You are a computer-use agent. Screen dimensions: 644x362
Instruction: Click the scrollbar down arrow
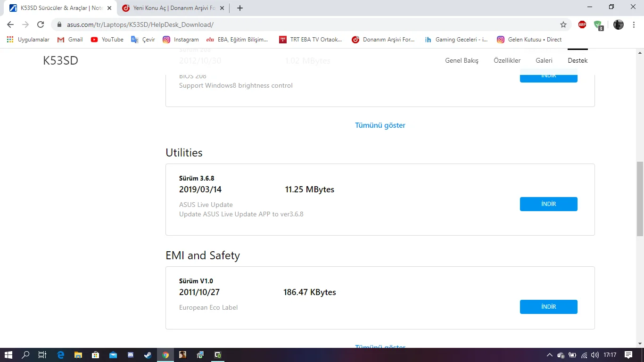coord(640,344)
